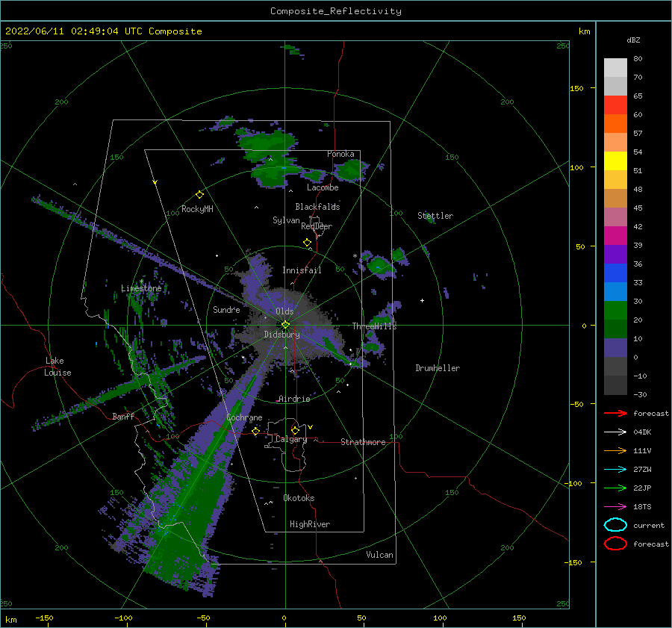Viewport: 672px width, 628px height.
Task: Click the Banff label
Action: tap(123, 416)
